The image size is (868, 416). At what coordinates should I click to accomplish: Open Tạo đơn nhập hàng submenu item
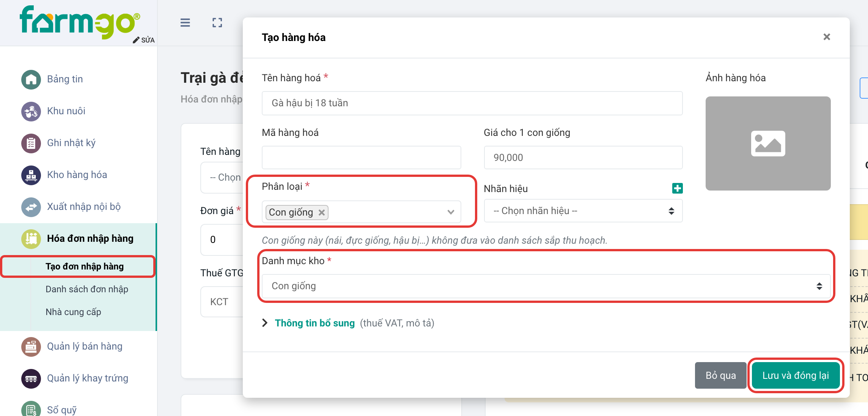click(x=85, y=266)
